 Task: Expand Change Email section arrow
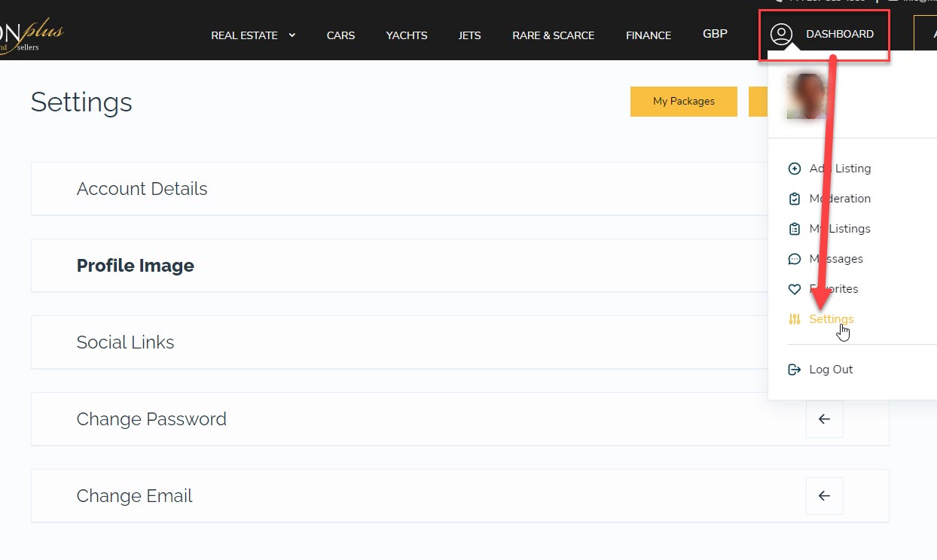[x=824, y=496]
